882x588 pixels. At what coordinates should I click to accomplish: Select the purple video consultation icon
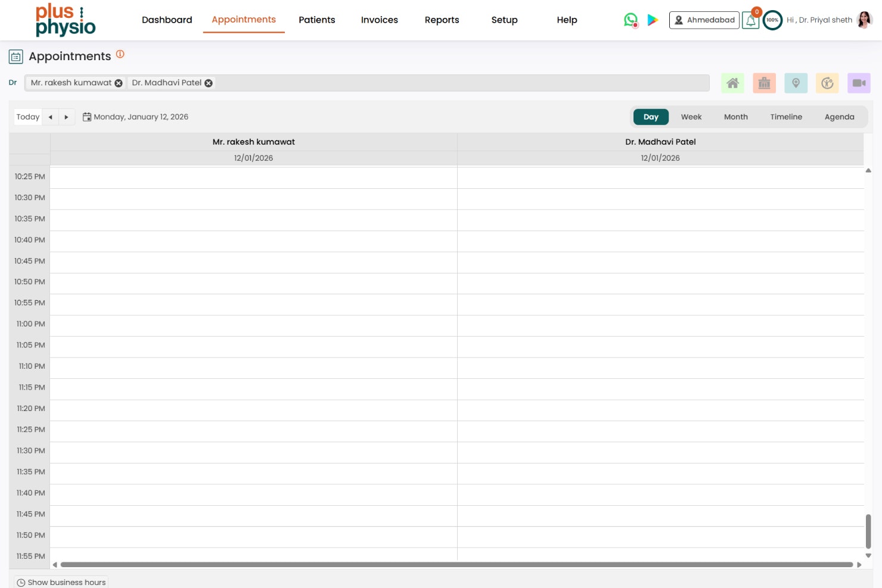tap(859, 83)
